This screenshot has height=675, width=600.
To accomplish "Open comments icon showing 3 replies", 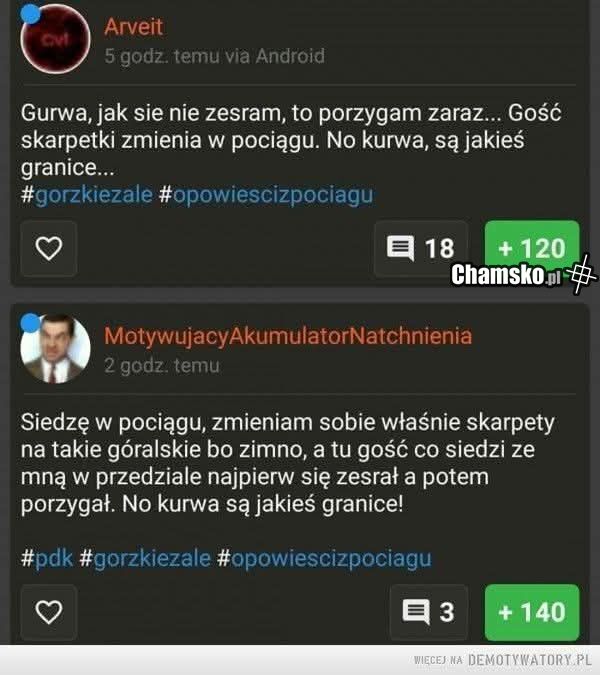I will [x=429, y=612].
